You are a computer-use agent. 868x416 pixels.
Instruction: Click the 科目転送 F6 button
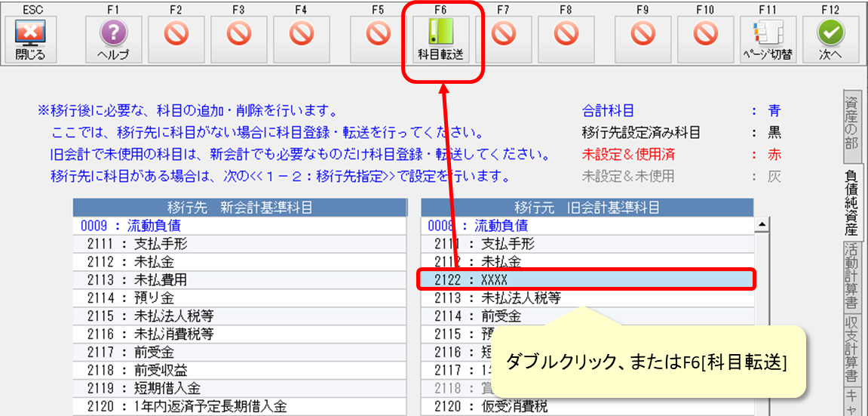tap(440, 39)
